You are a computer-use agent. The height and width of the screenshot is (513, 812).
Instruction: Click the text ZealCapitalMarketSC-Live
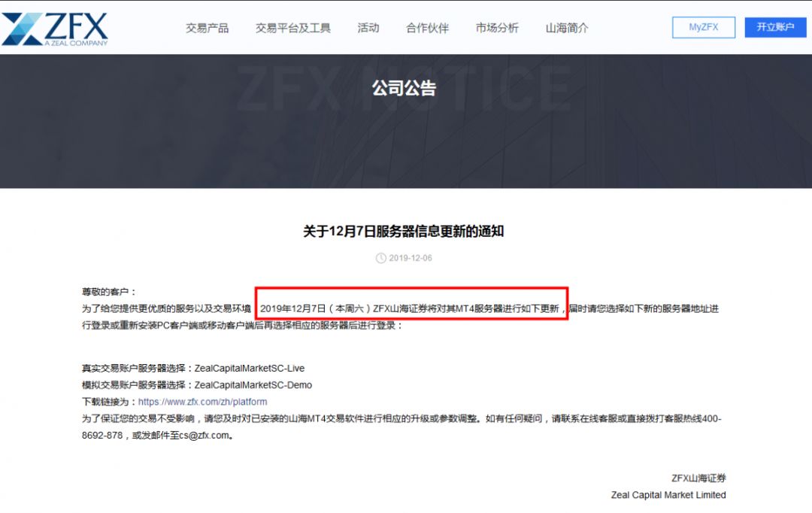click(x=250, y=369)
